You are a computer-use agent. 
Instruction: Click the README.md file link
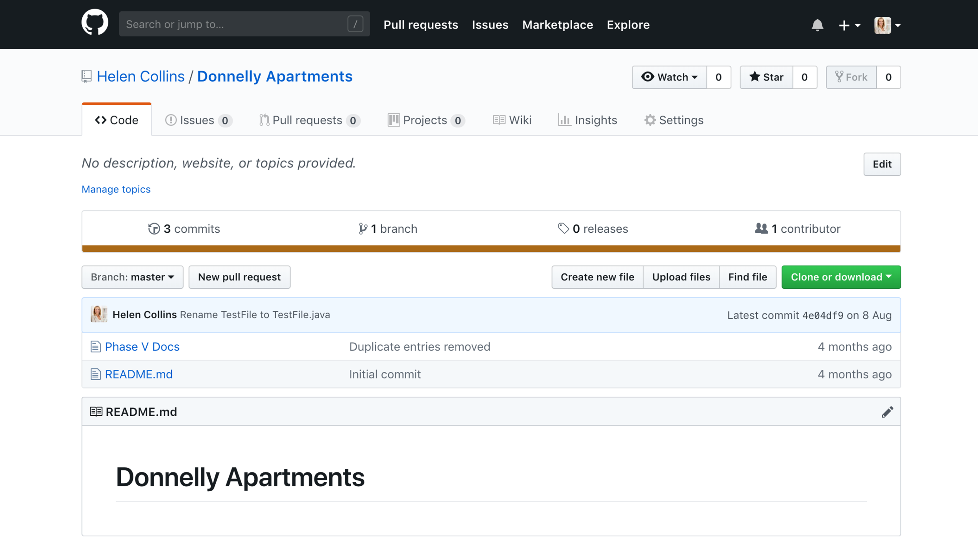coord(138,374)
